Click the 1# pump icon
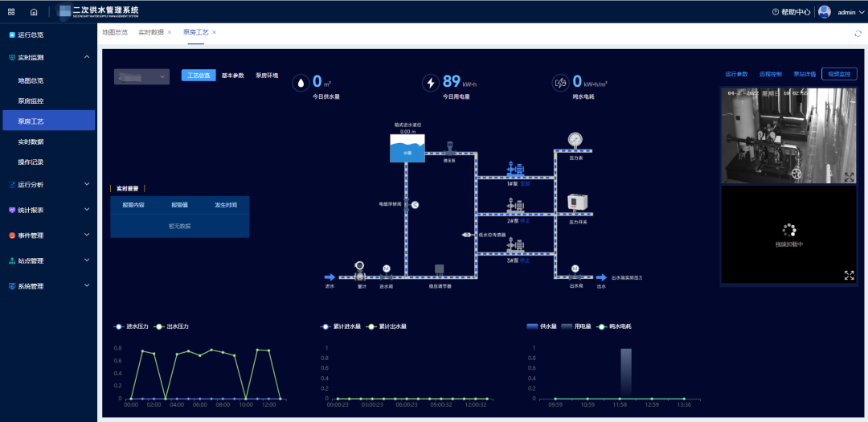Screen dimensions: 868x422 516,169
